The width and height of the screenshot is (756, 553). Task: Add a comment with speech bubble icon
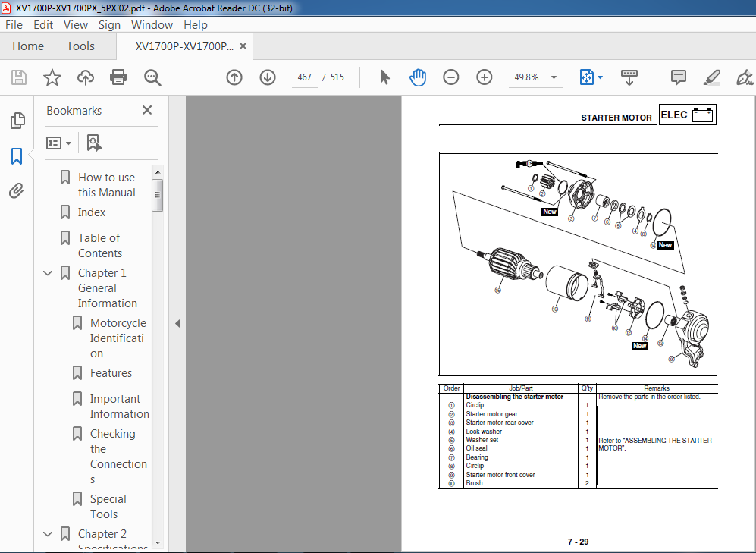pos(679,77)
